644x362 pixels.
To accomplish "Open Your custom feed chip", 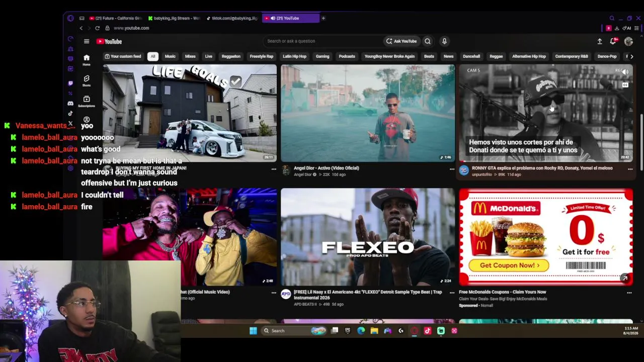I will pyautogui.click(x=123, y=56).
